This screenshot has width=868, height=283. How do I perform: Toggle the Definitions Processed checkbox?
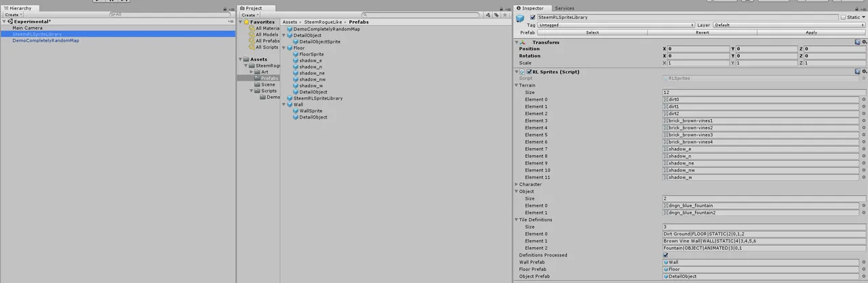tap(666, 255)
